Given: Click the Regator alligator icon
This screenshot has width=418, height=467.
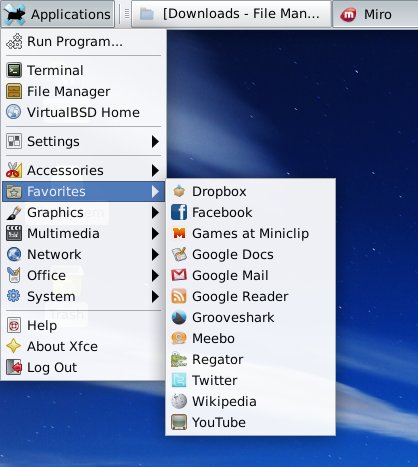Looking at the screenshot, I should (x=179, y=359).
